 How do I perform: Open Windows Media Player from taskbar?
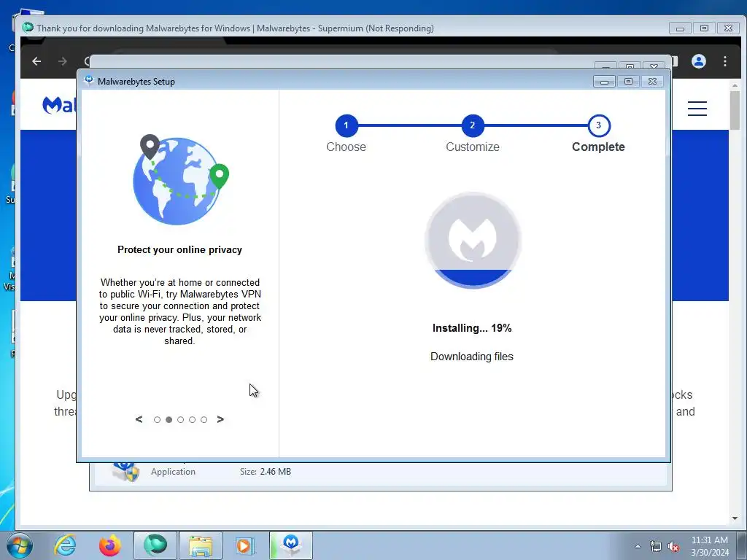coord(246,545)
